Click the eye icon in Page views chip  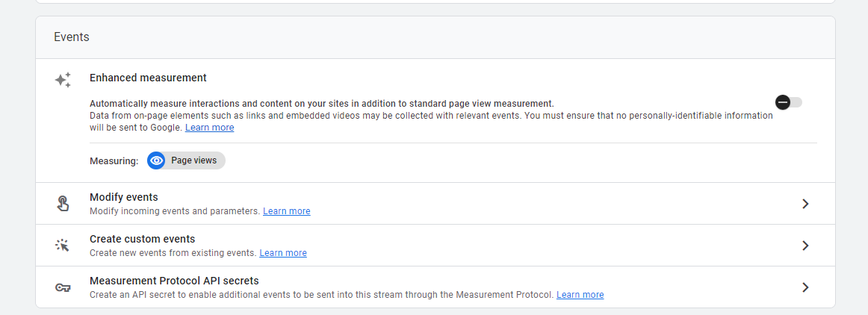[157, 160]
